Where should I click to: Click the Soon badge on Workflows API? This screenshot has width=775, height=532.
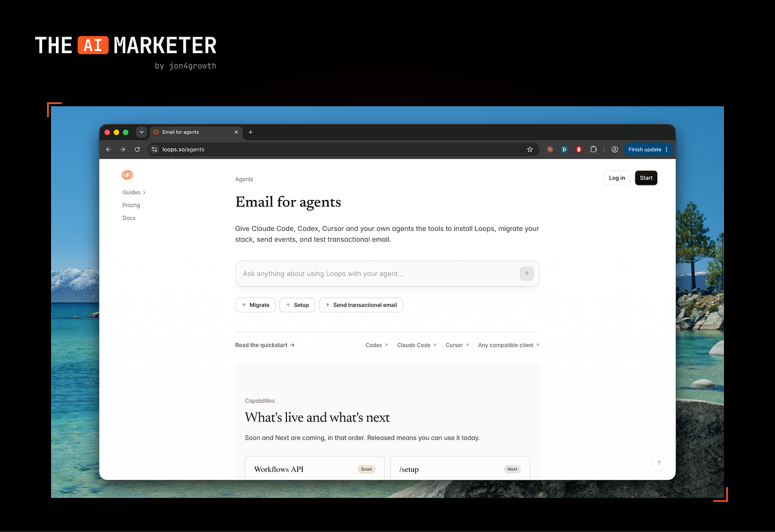click(x=366, y=469)
